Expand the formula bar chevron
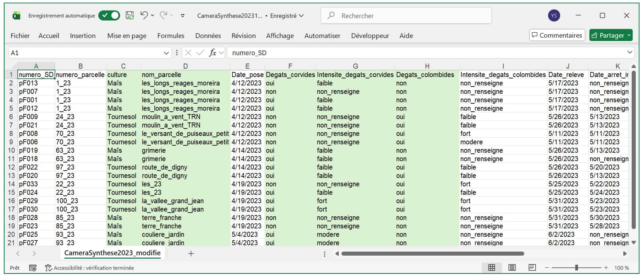The height and width of the screenshot is (278, 644). coord(630,52)
